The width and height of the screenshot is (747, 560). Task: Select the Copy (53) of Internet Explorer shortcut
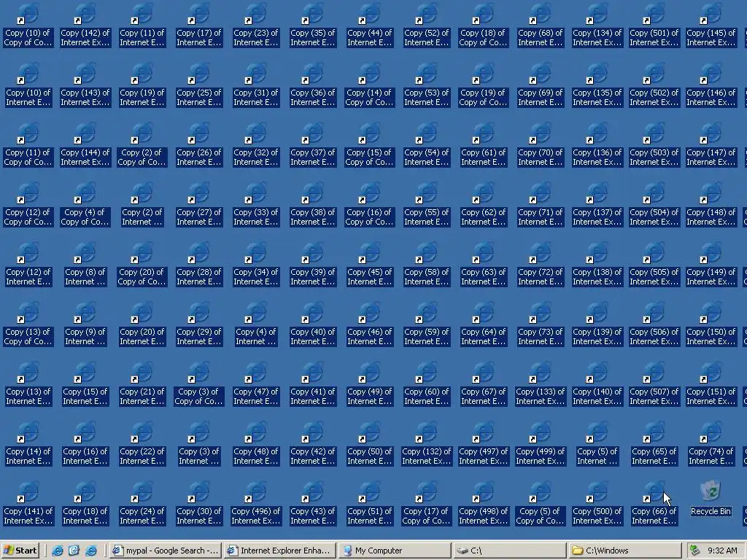426,85
